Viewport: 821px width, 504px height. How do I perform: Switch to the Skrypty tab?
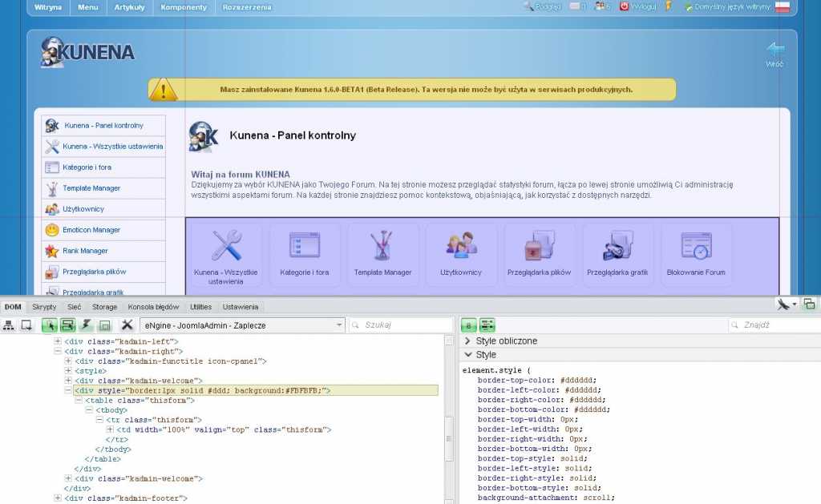tap(44, 307)
